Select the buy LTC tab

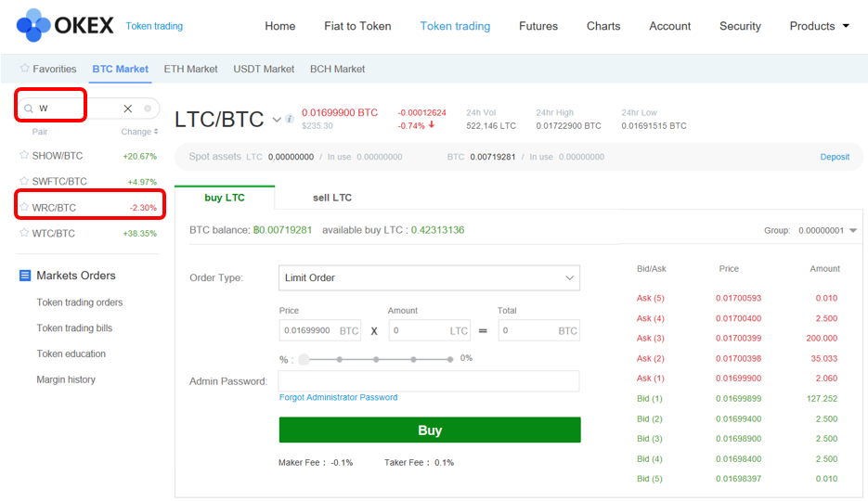click(225, 198)
